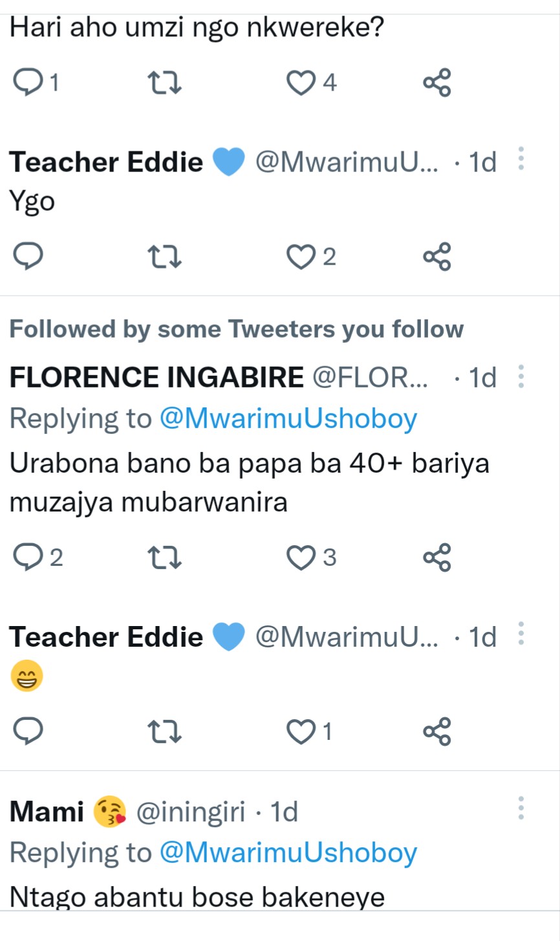Like Teacher Eddie's grinning emoji reply
The image size is (560, 941).
pos(301,731)
